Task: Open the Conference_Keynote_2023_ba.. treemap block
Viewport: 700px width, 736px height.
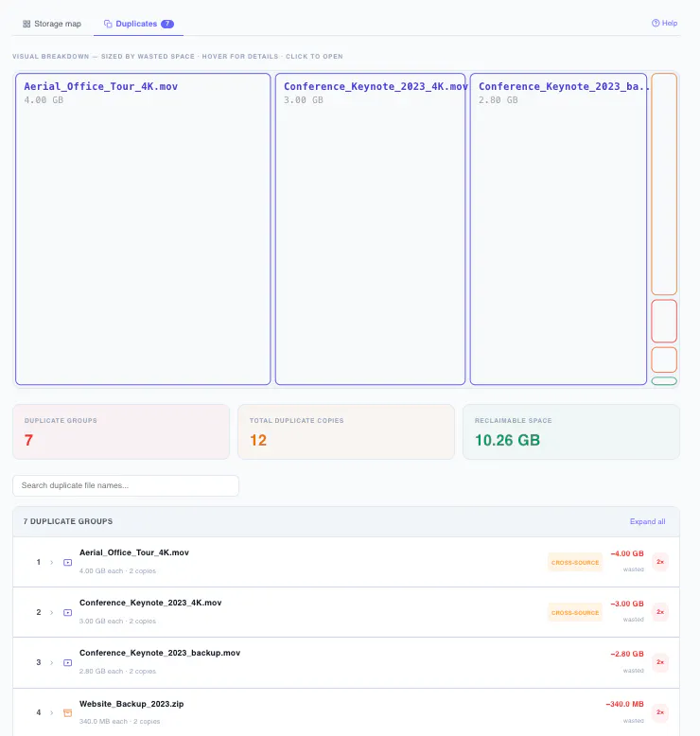Action: 558,229
